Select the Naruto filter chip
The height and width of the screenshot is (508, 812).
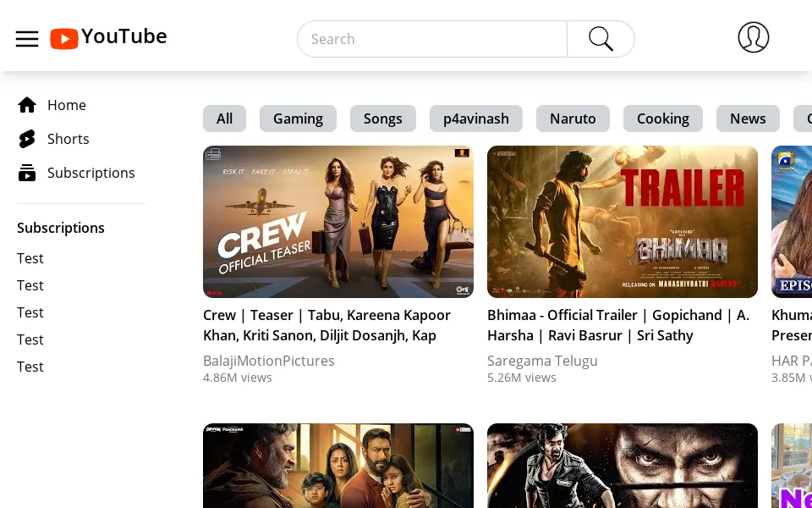click(573, 119)
